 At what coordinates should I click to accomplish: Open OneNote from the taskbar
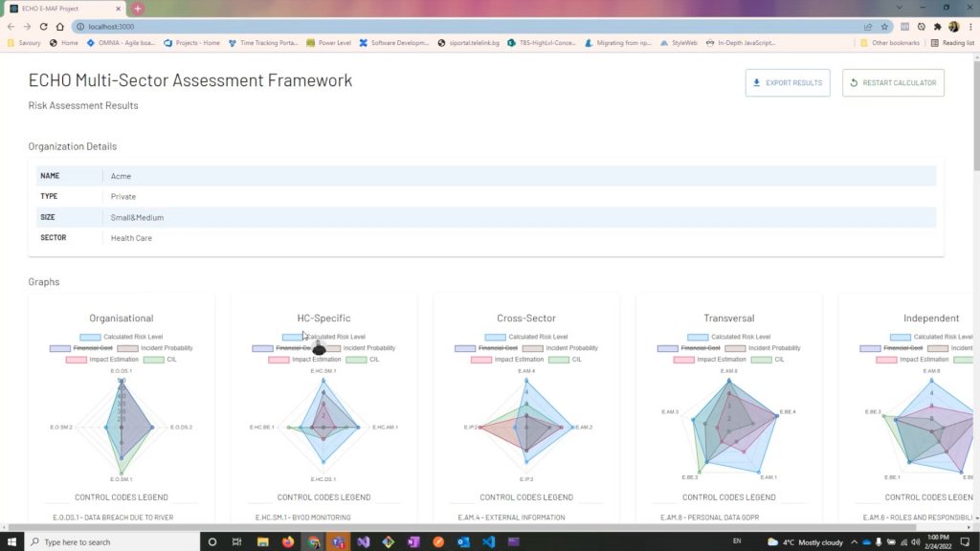pyautogui.click(x=413, y=541)
